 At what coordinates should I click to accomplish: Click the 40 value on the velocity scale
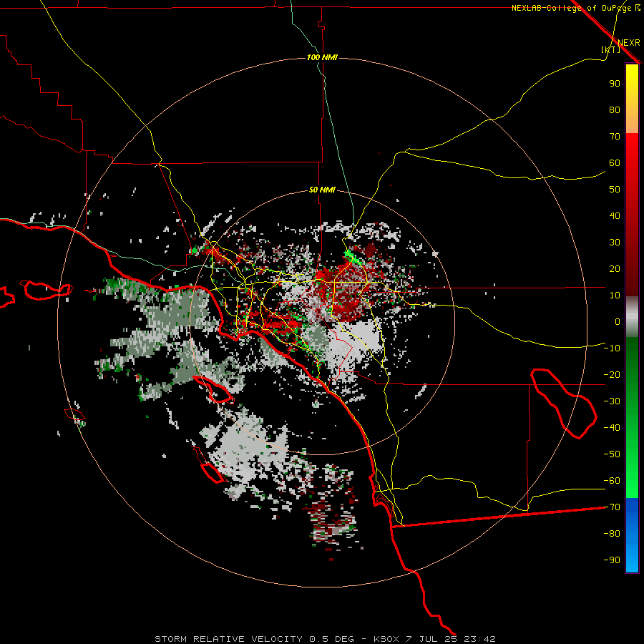click(x=615, y=216)
